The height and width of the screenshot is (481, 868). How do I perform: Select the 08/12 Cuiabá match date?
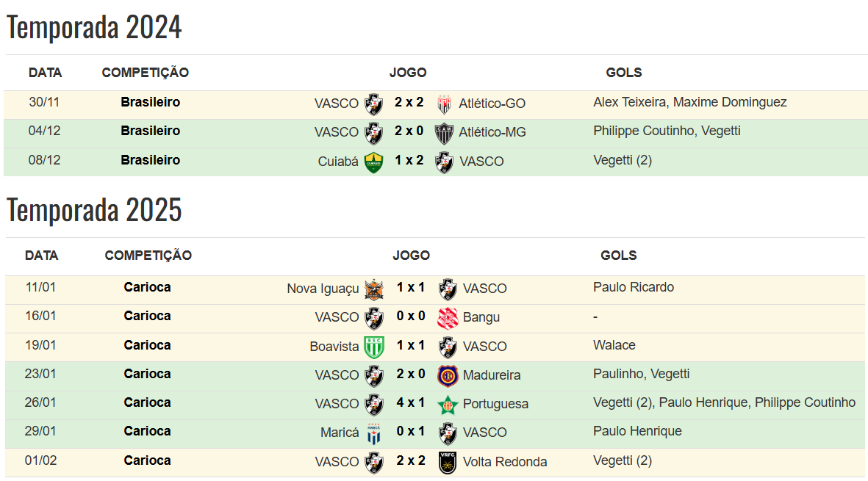44,160
